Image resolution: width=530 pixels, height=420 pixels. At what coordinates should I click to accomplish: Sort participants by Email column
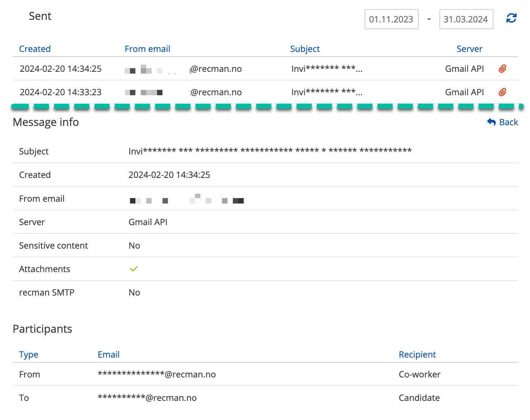[x=108, y=354]
